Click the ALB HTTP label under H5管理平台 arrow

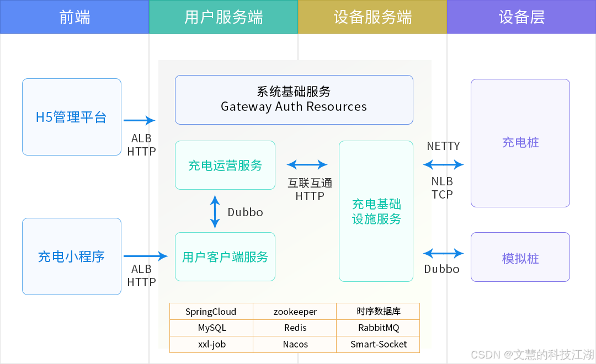coord(141,144)
